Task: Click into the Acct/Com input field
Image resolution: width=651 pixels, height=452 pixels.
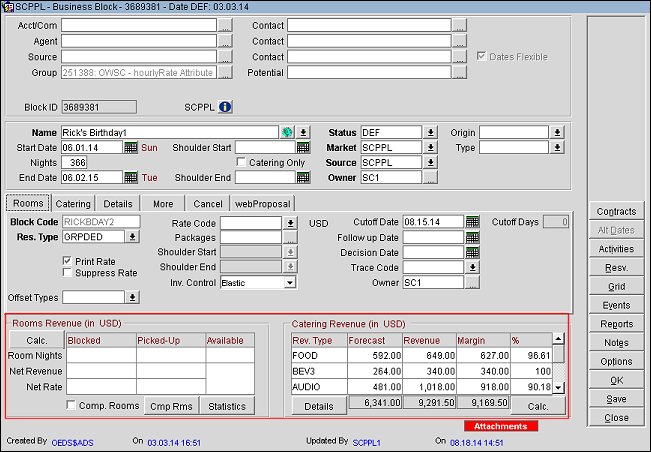Action: (x=138, y=26)
